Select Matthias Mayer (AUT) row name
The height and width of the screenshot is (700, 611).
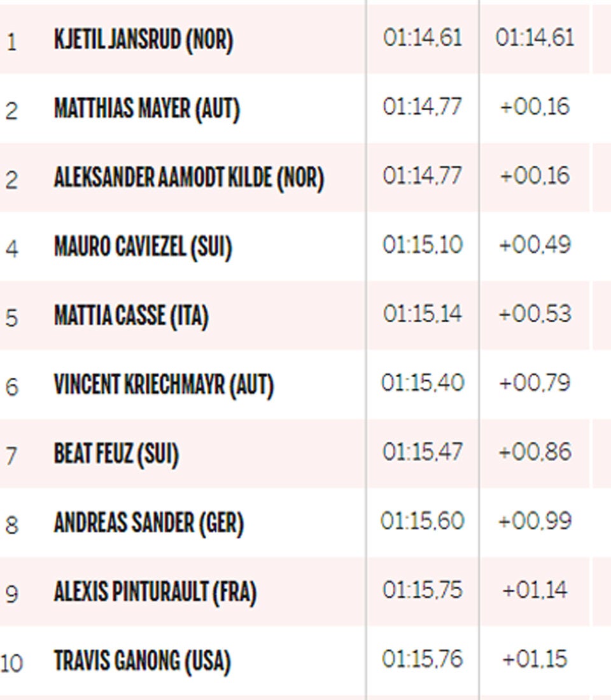146,109
